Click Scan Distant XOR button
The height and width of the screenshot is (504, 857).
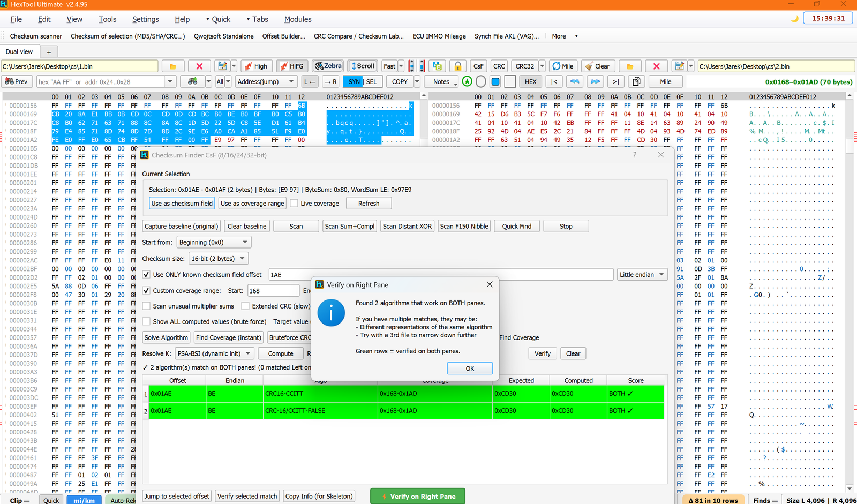click(408, 226)
